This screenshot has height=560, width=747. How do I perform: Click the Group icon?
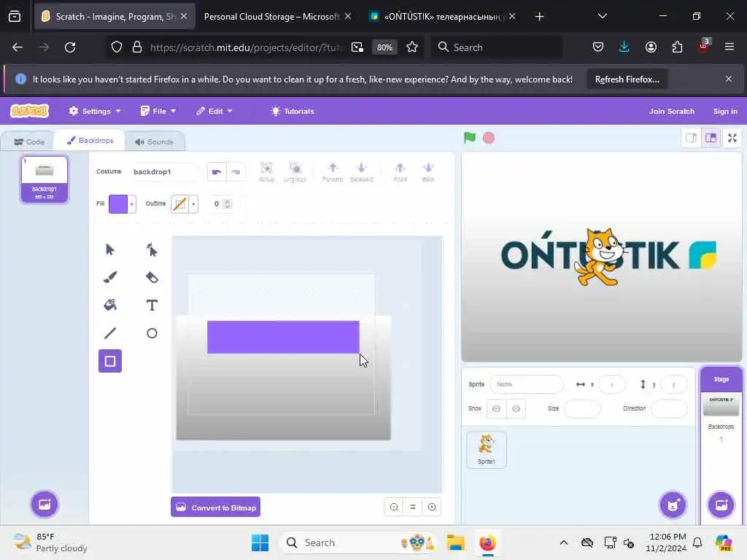(x=266, y=172)
